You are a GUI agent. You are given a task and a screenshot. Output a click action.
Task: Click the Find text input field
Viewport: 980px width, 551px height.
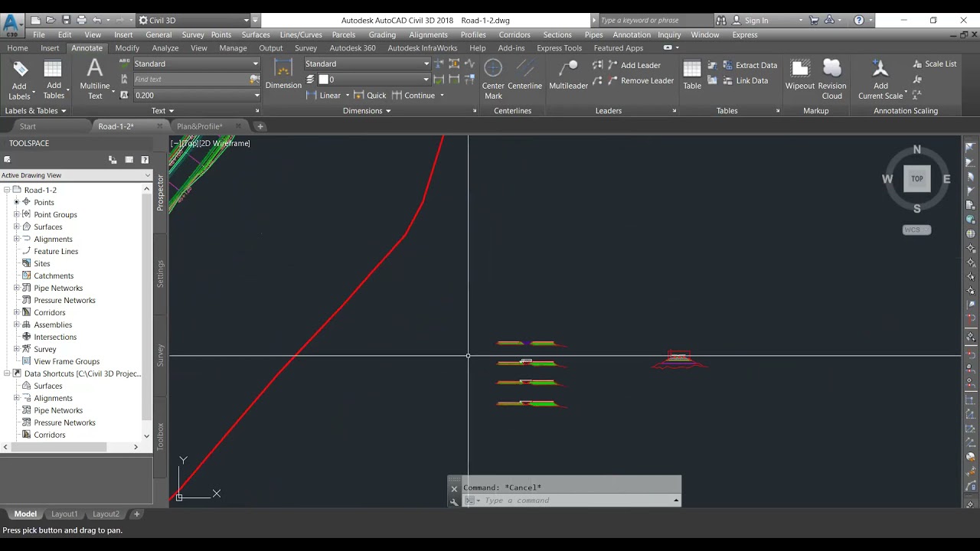click(191, 79)
